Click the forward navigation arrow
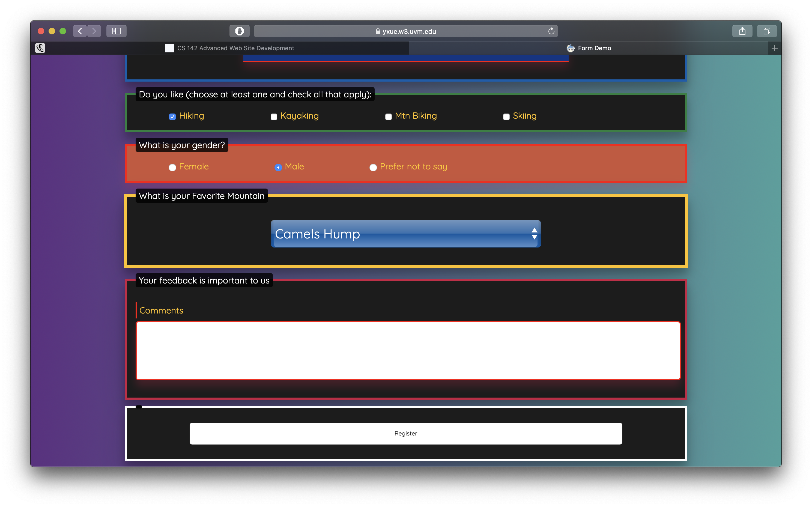The width and height of the screenshot is (812, 507). pyautogui.click(x=94, y=31)
